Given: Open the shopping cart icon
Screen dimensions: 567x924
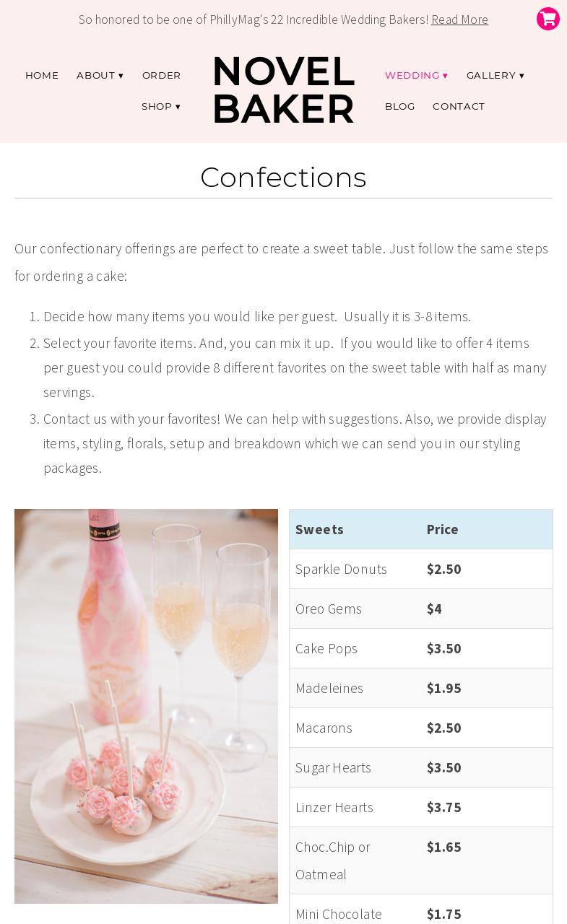Looking at the screenshot, I should pos(547,19).
